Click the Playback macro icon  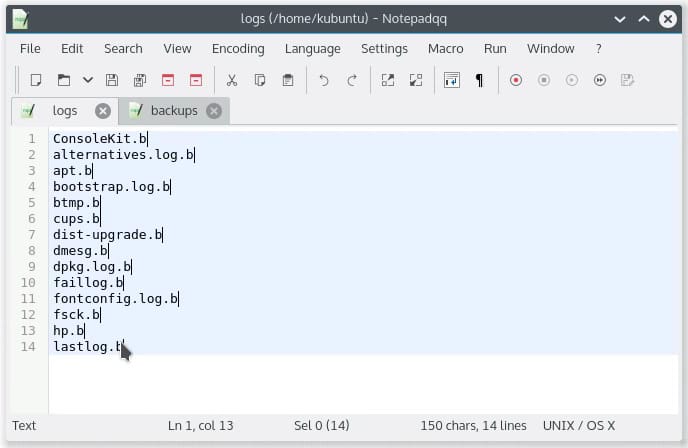(572, 80)
